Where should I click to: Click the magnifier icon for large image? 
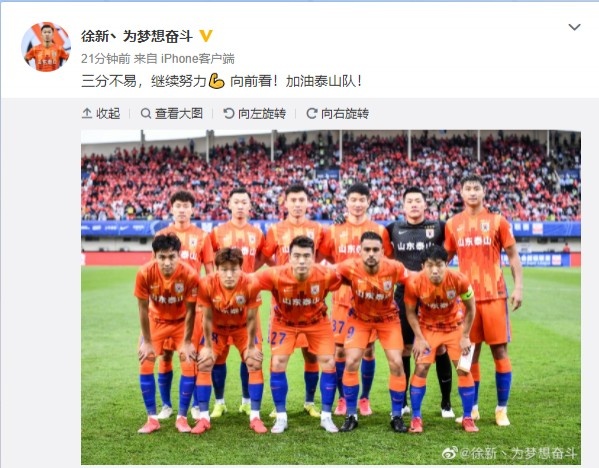146,113
